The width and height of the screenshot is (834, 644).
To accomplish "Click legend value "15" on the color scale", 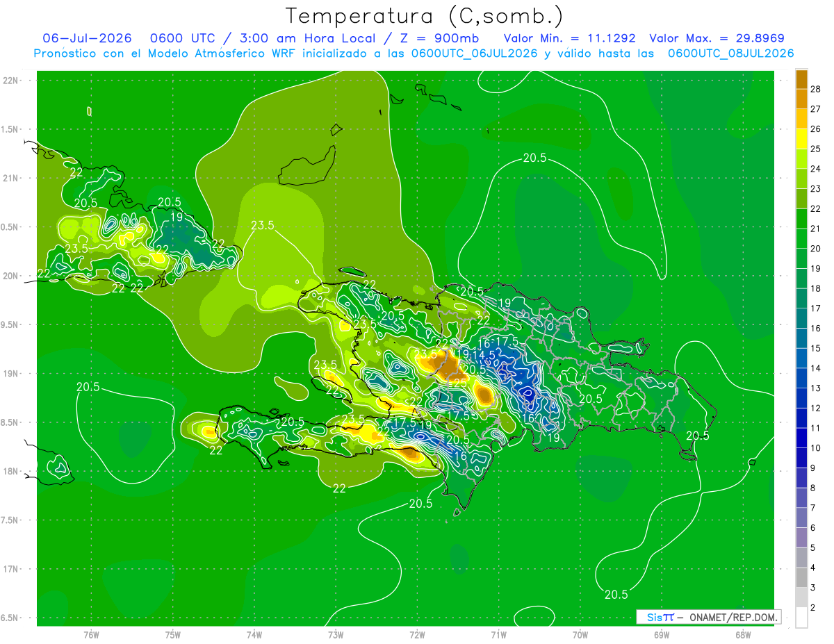I will click(816, 348).
